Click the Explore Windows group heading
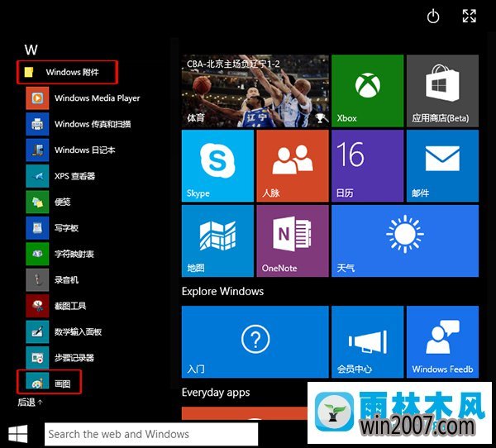 pos(222,291)
